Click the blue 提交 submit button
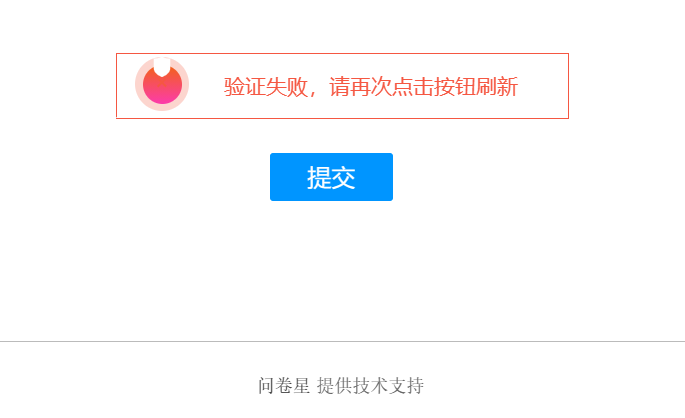This screenshot has height=418, width=685. [331, 177]
